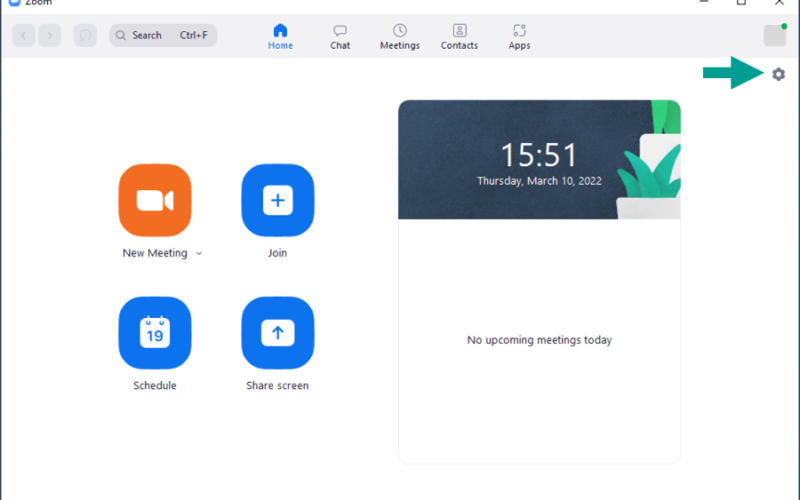Open the Settings gear icon

pyautogui.click(x=778, y=74)
